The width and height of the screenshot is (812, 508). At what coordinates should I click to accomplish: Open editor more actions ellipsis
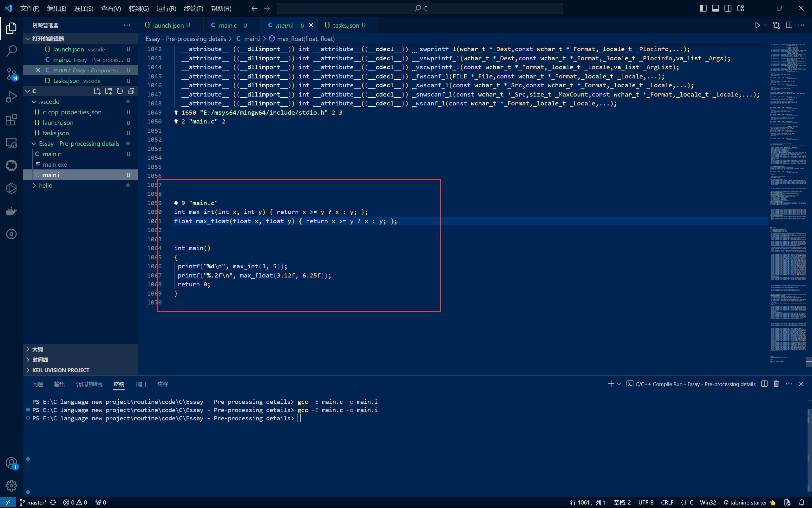(801, 25)
